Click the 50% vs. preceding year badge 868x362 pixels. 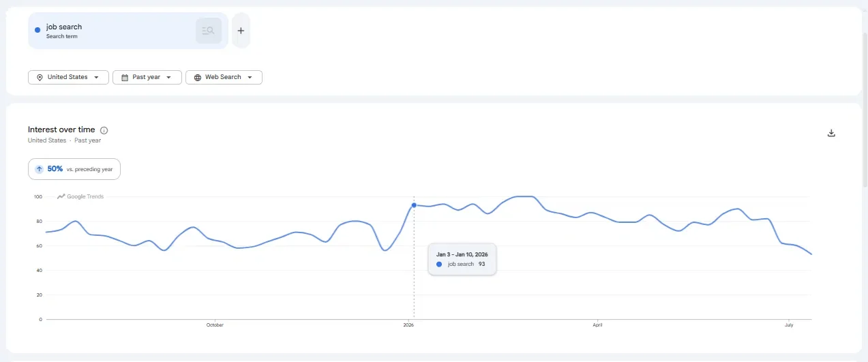pos(74,169)
